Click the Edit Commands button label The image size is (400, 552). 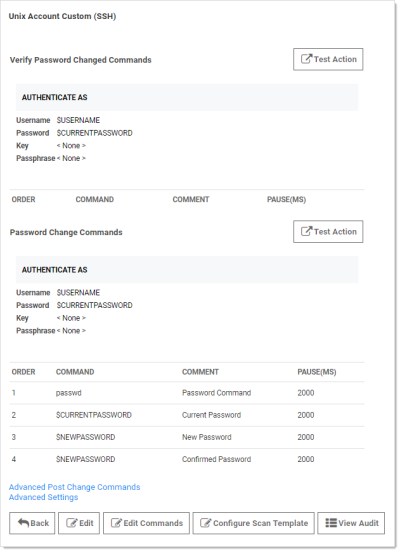(x=153, y=523)
